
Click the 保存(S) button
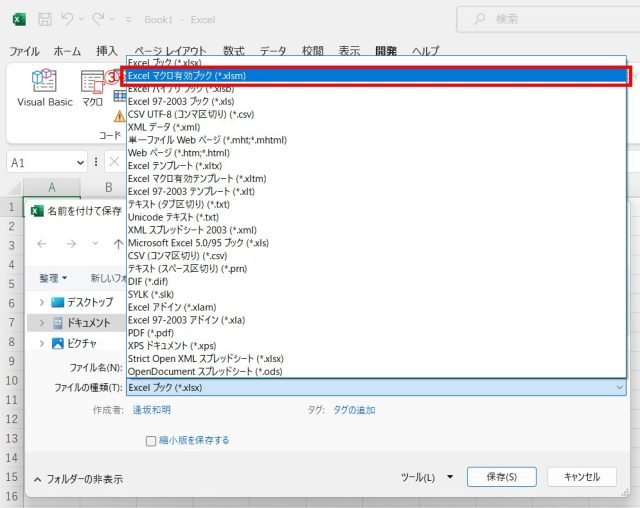click(x=501, y=477)
